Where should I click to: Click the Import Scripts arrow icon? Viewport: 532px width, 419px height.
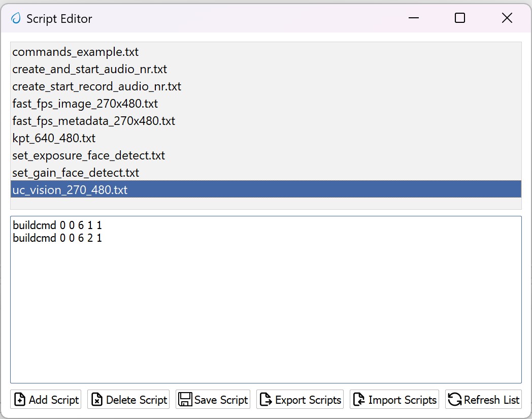[x=359, y=400]
